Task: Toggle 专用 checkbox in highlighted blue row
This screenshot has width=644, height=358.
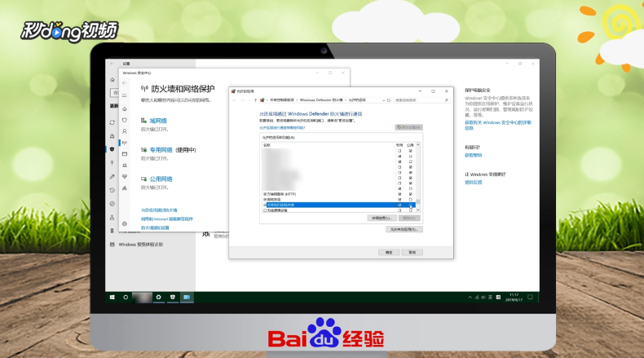Action: click(399, 205)
